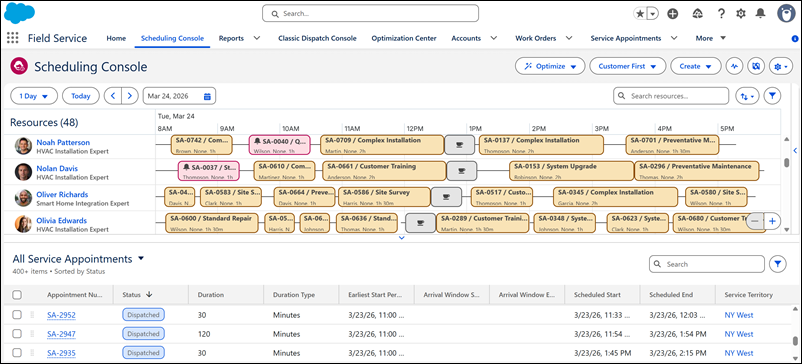Open the user profile avatar
Viewport: 802px width, 364px height.
coord(786,14)
